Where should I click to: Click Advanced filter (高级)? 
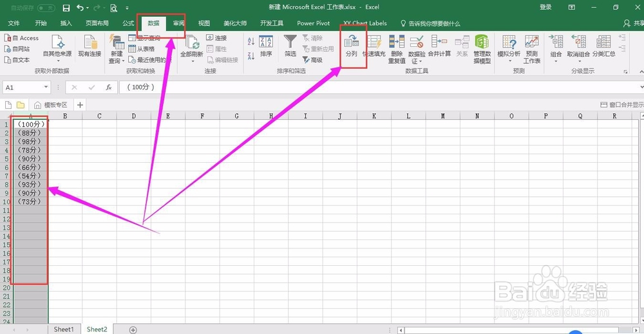[312, 59]
